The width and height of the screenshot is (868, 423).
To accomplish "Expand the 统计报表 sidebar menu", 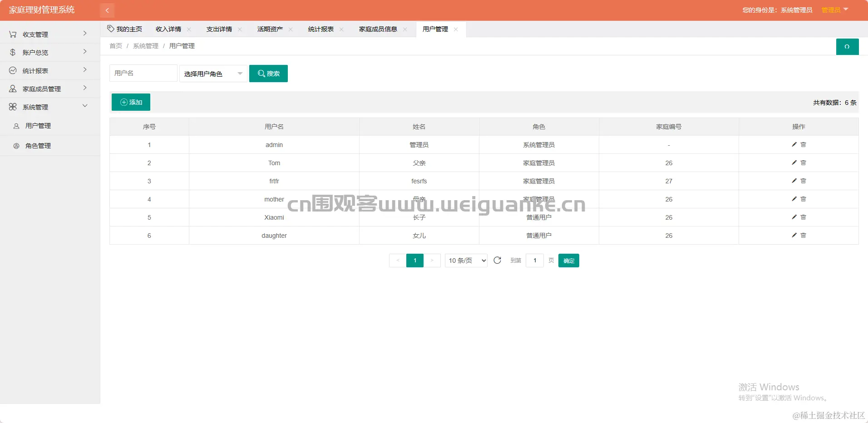I will pos(50,70).
